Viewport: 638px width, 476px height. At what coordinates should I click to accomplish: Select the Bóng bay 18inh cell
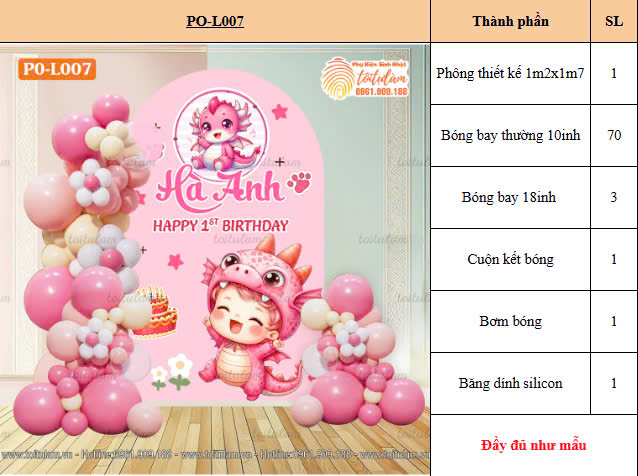[x=510, y=198]
